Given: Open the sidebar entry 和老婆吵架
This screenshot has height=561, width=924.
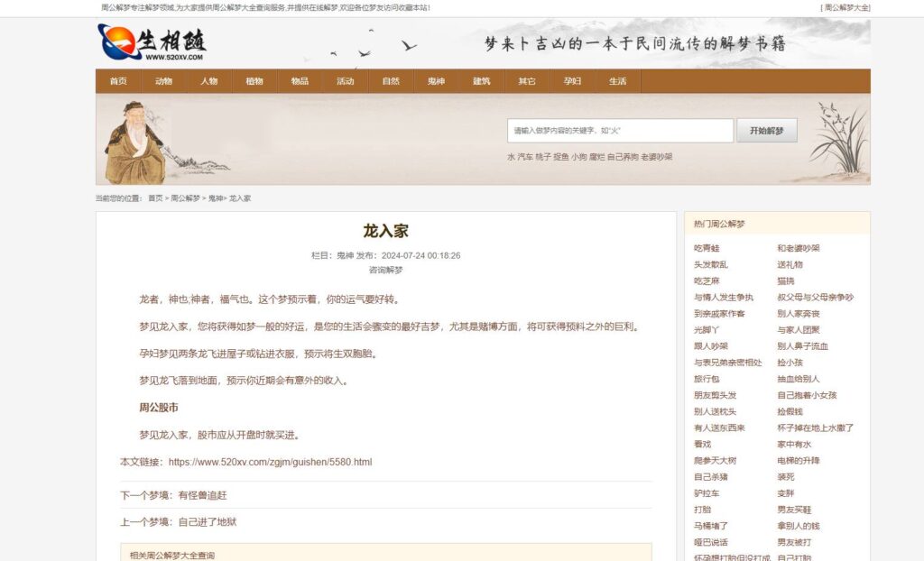Looking at the screenshot, I should 799,250.
